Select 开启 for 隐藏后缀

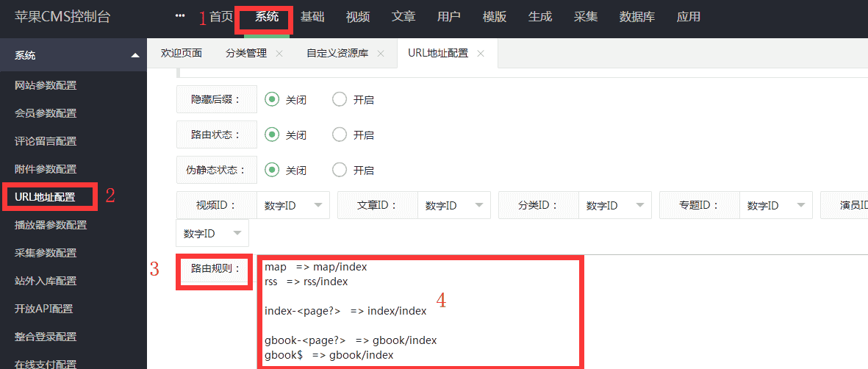pyautogui.click(x=339, y=100)
